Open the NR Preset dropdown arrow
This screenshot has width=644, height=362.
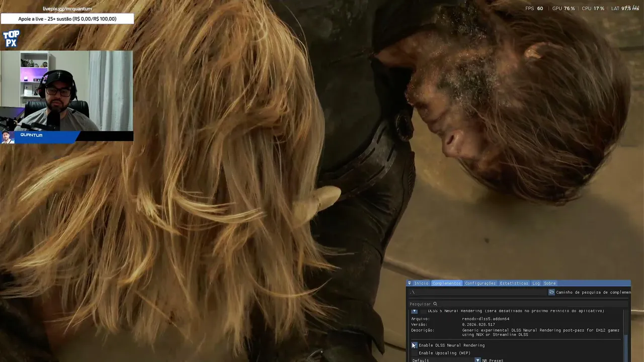[477, 360]
